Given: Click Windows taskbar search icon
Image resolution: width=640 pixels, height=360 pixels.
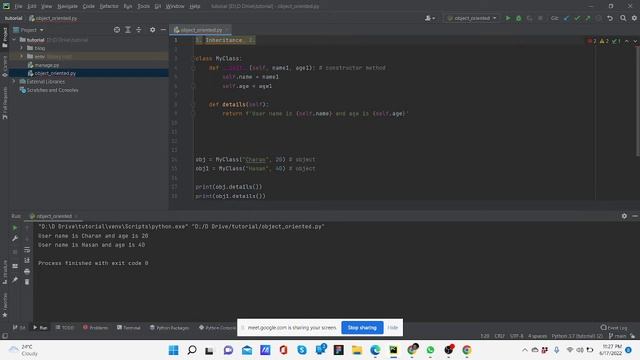Looking at the screenshot, I should click(x=191, y=350).
